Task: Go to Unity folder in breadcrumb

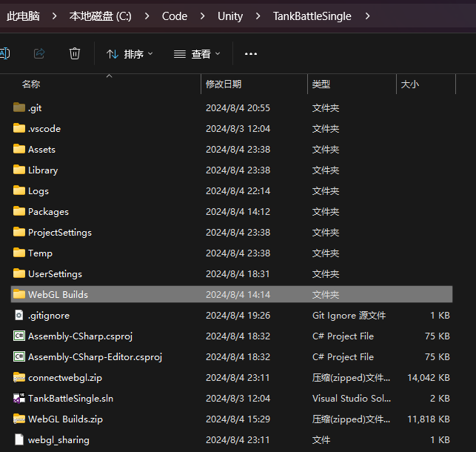Action: point(230,16)
